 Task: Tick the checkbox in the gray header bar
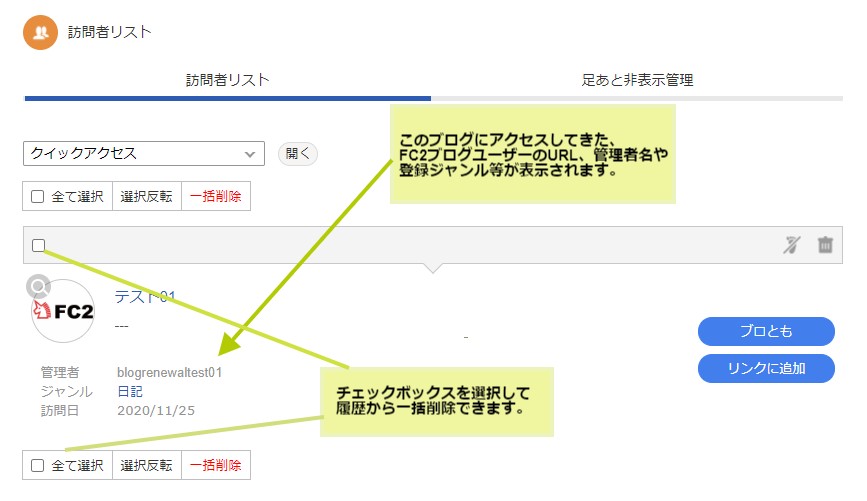39,245
